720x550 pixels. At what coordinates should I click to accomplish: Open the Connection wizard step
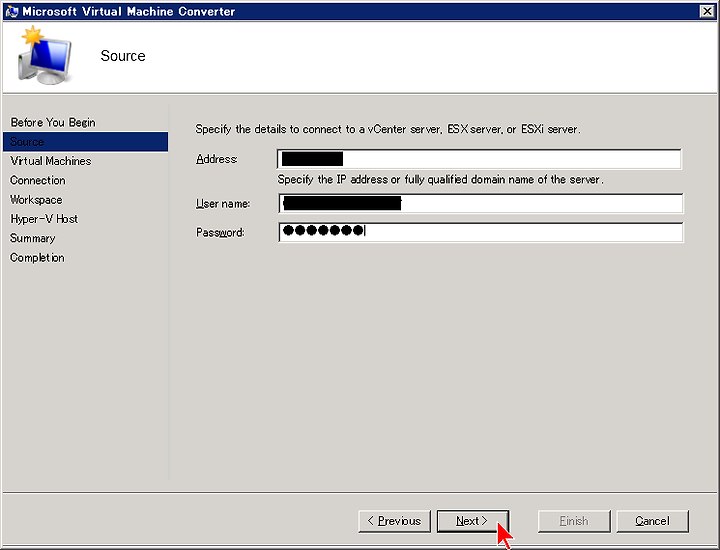click(x=38, y=180)
